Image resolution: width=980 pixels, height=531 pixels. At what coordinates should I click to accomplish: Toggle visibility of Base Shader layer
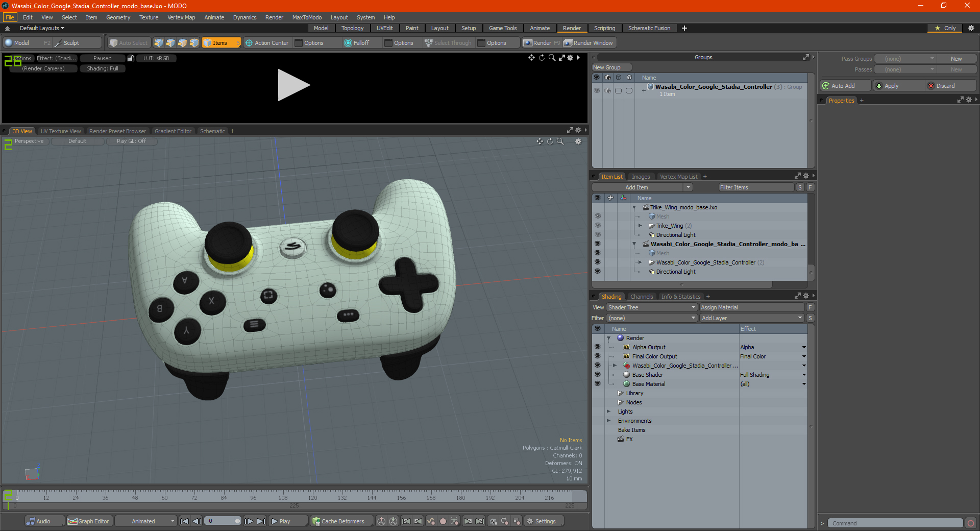(597, 375)
